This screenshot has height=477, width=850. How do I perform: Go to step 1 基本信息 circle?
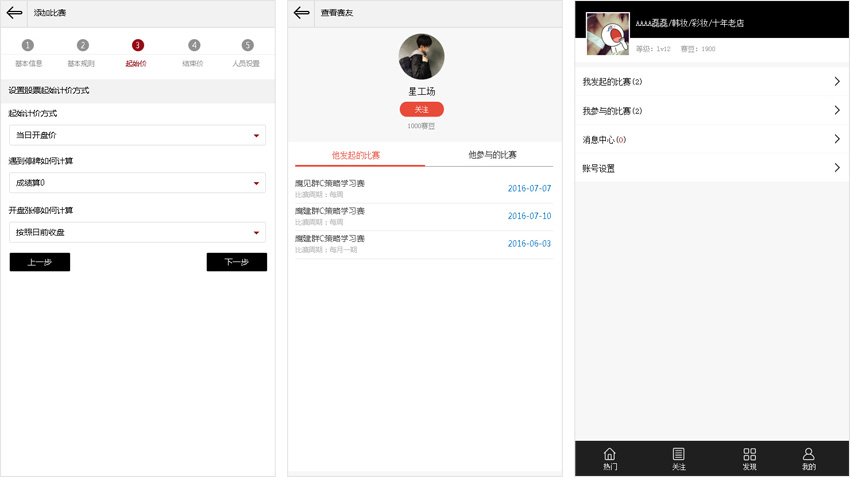(28, 46)
